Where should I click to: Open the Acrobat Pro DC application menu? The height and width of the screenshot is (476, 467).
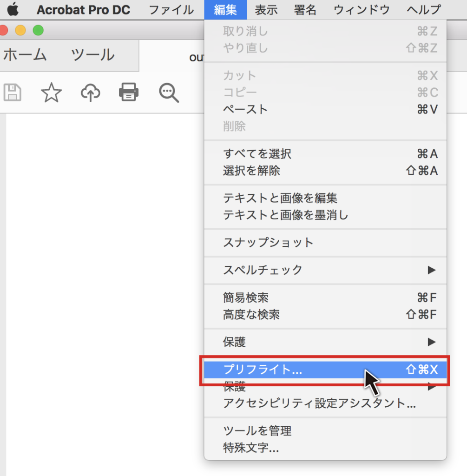(x=84, y=10)
